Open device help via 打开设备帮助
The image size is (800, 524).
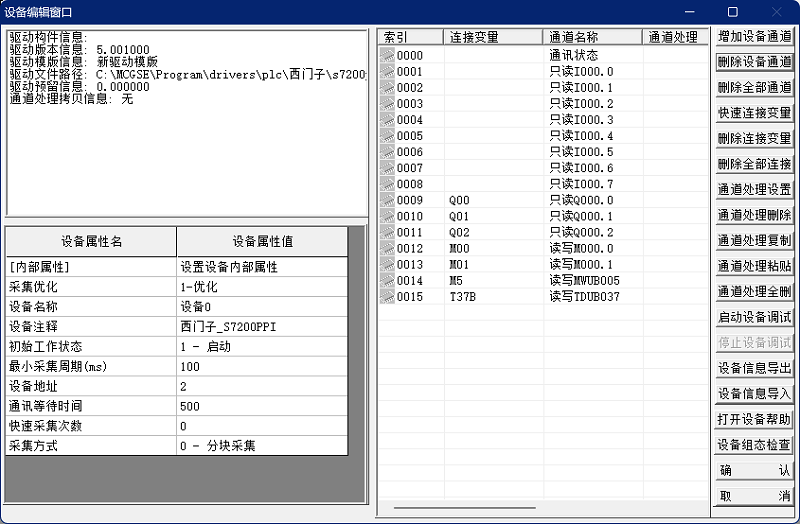754,419
